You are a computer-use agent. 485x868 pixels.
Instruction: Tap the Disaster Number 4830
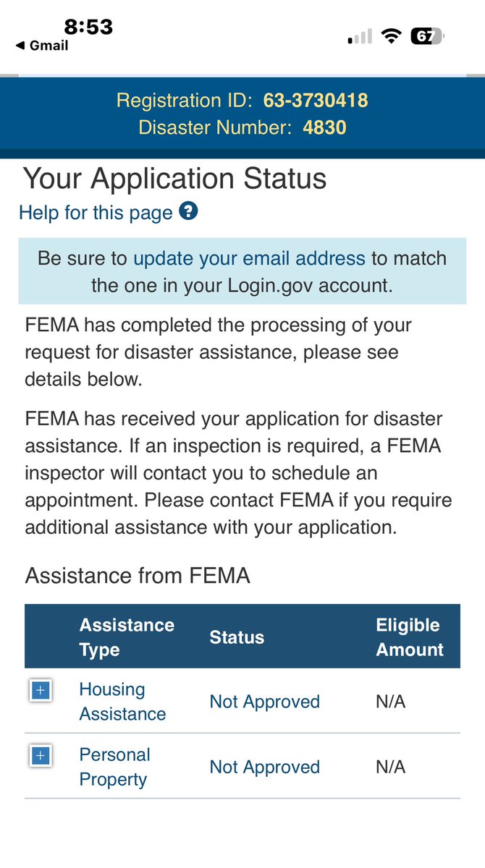click(x=324, y=128)
